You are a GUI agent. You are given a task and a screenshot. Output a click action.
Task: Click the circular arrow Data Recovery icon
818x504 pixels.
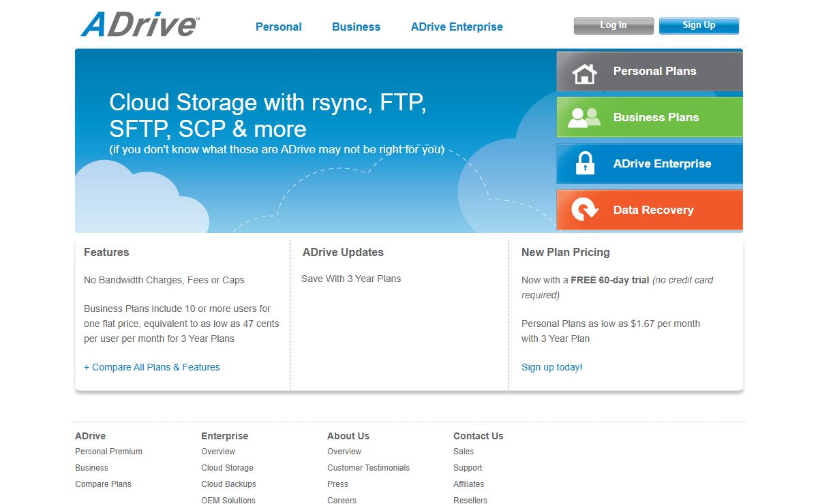[x=584, y=210]
